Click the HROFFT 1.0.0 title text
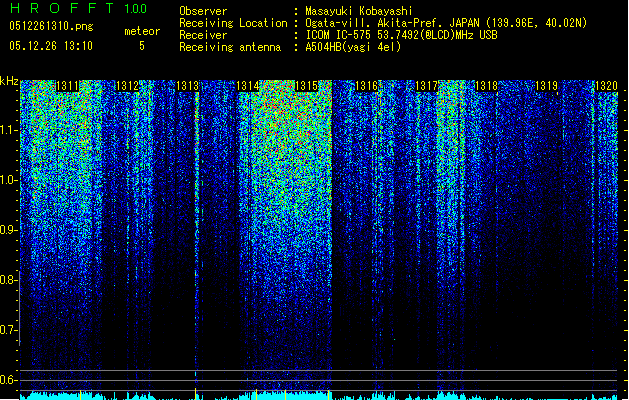The image size is (629, 400). (78, 8)
